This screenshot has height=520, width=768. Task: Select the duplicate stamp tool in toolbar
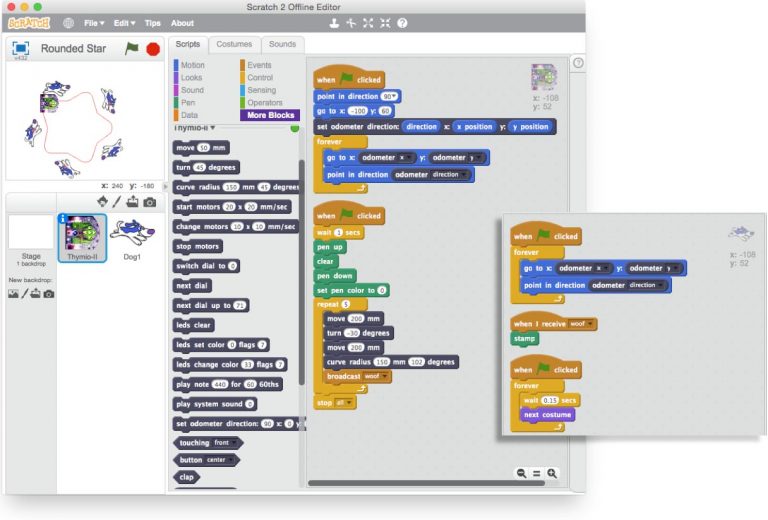(334, 22)
